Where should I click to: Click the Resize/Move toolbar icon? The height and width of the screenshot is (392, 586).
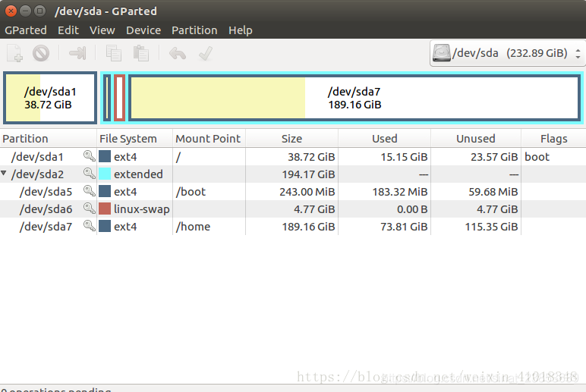(x=77, y=53)
